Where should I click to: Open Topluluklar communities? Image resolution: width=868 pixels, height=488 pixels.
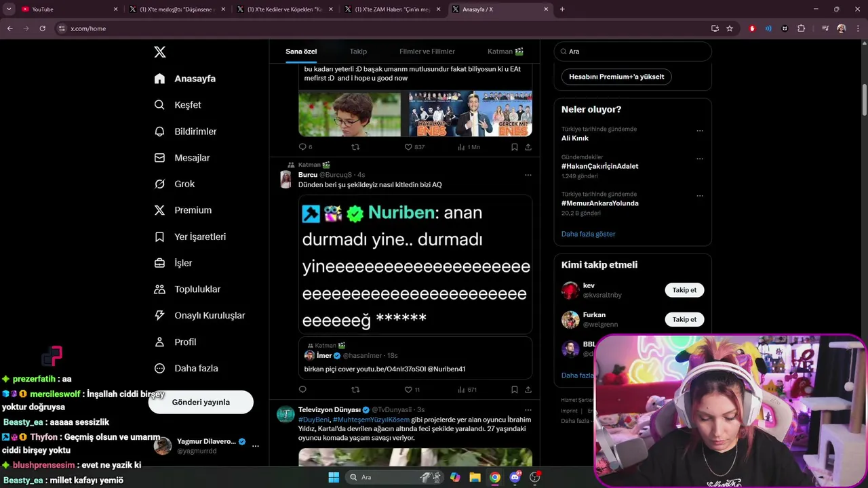point(187,289)
